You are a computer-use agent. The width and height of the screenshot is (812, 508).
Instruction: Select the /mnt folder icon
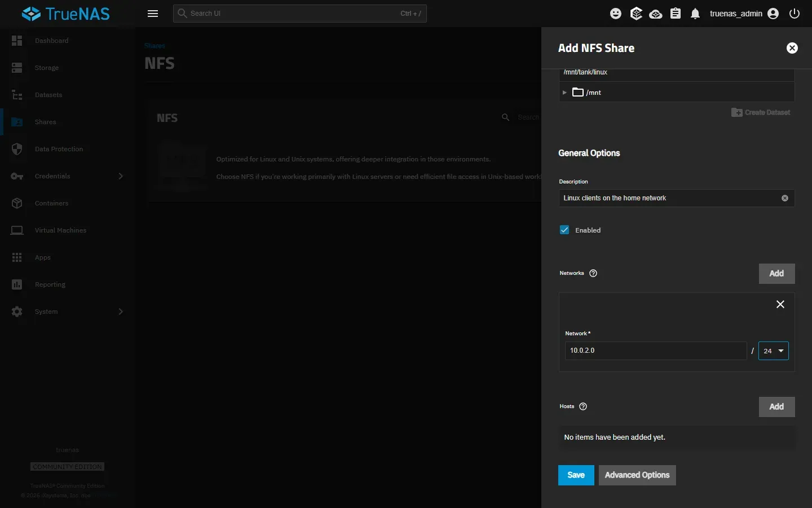tap(578, 92)
